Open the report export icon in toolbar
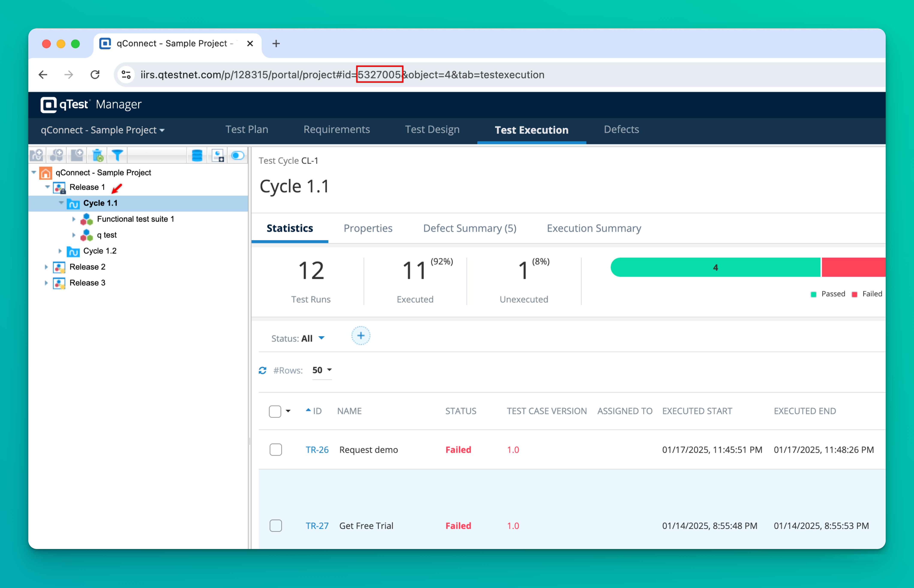Image resolution: width=914 pixels, height=588 pixels. pos(218,155)
